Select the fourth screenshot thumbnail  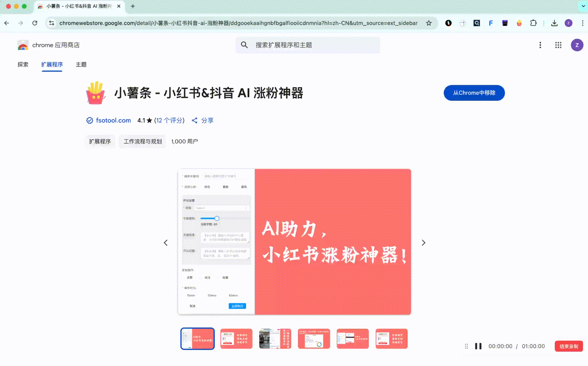point(314,339)
